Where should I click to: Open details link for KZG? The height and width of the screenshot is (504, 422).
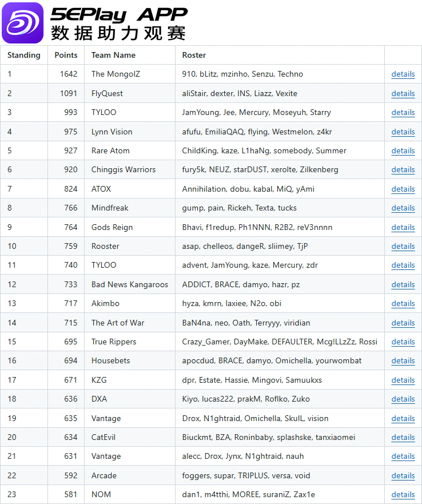tap(403, 380)
